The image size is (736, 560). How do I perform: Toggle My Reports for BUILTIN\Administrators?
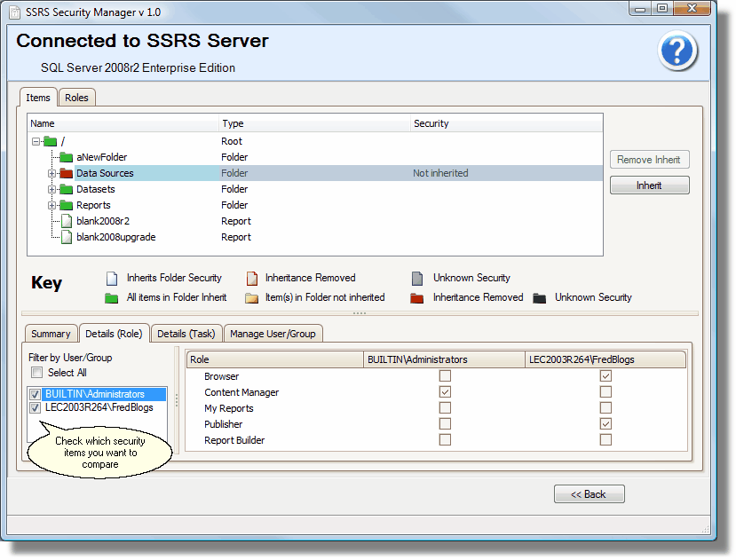[445, 408]
